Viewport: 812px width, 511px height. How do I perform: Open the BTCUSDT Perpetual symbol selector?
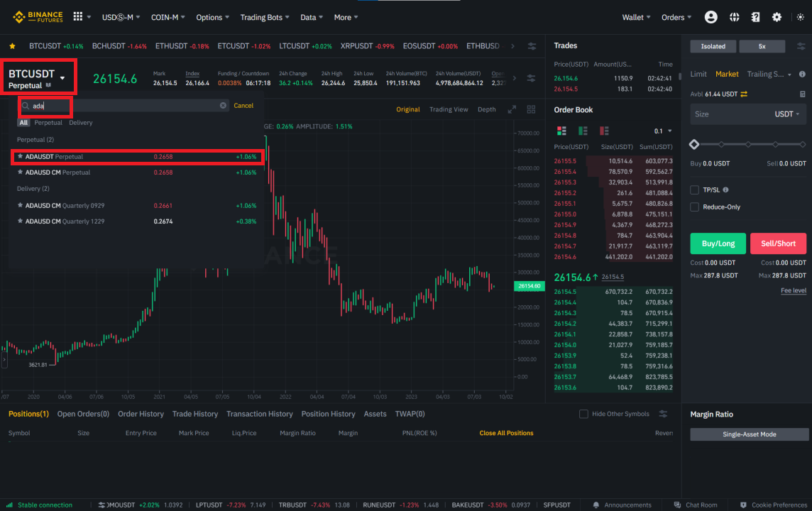pyautogui.click(x=38, y=77)
